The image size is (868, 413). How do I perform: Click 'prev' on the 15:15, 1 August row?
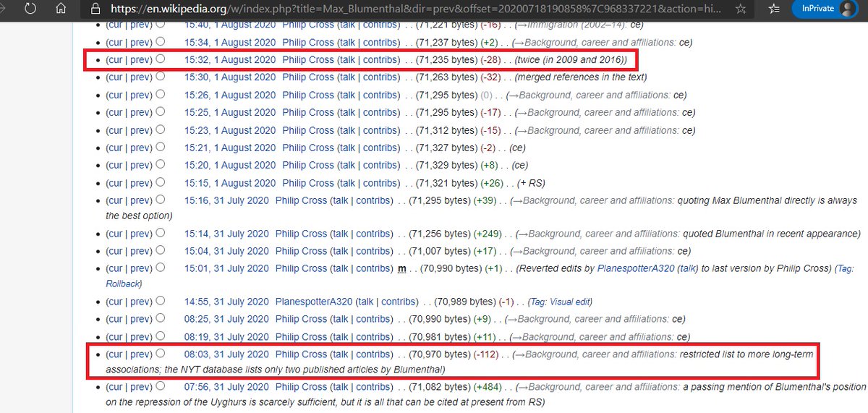[x=141, y=183]
